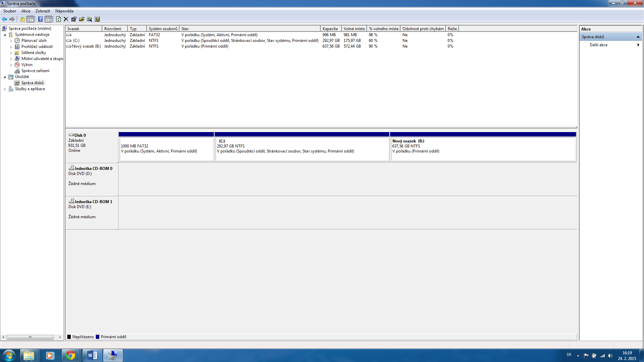Click the green Refresh icon in toolbar
The image size is (644, 362).
click(58, 19)
